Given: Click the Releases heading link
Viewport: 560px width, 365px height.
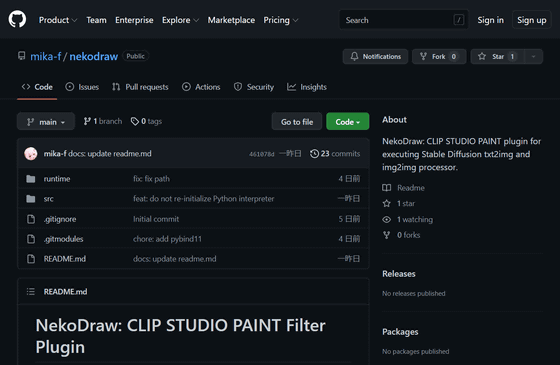Looking at the screenshot, I should click(x=399, y=274).
